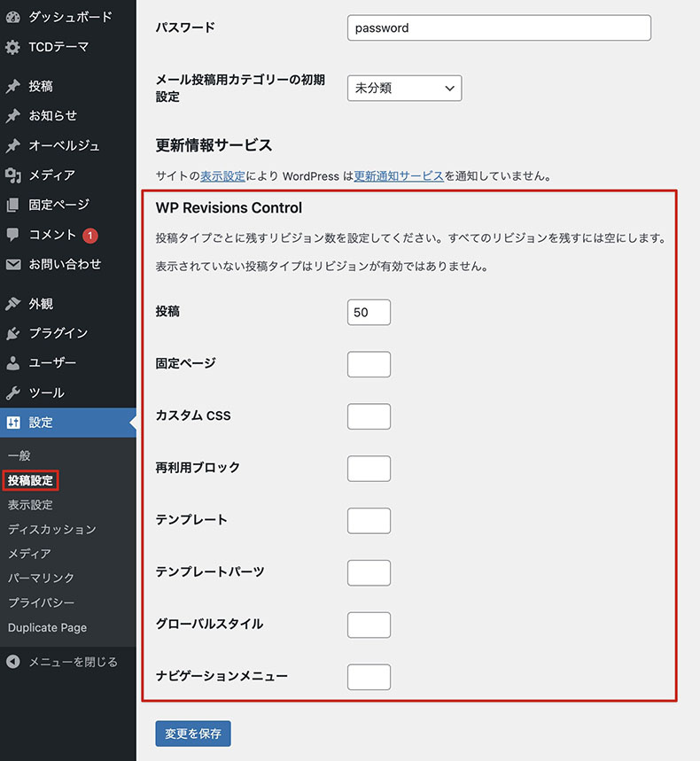The image size is (700, 761).
Task: Click the 更新情報サービス heading
Action: (x=214, y=145)
